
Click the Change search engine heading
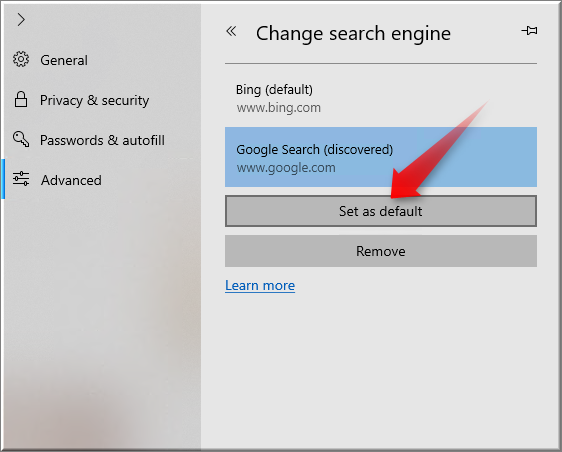353,34
